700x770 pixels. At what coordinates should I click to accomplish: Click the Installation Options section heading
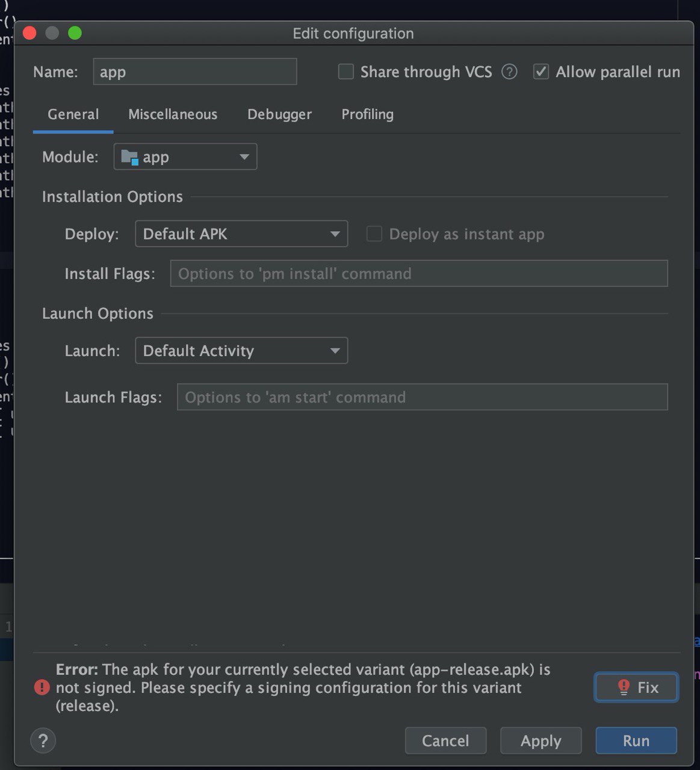click(x=113, y=197)
